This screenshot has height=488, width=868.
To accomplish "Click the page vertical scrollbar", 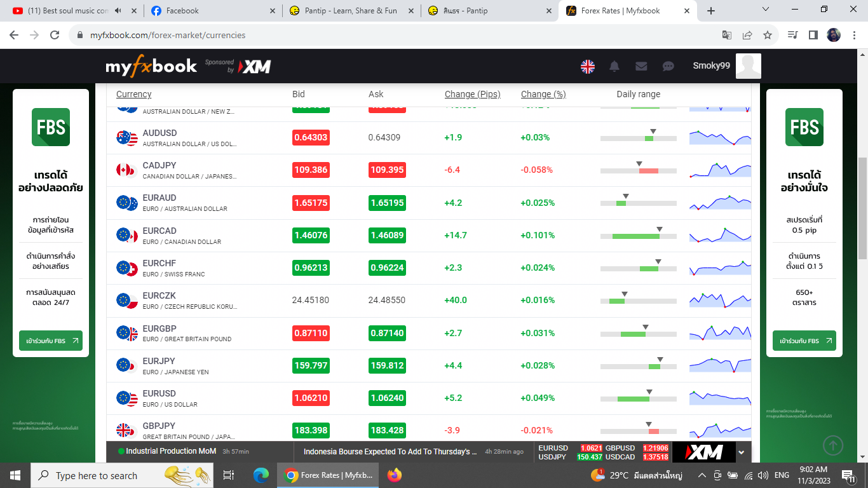I will tap(862, 208).
